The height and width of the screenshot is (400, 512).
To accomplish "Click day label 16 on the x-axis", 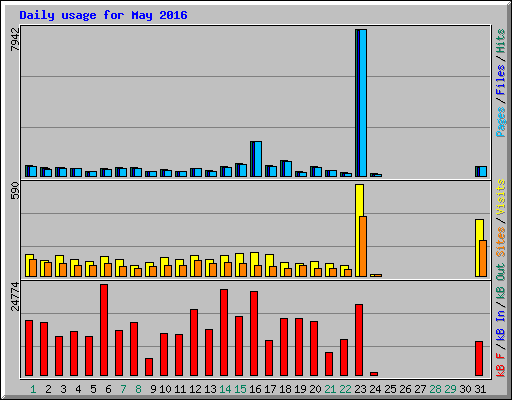I will [x=255, y=389].
